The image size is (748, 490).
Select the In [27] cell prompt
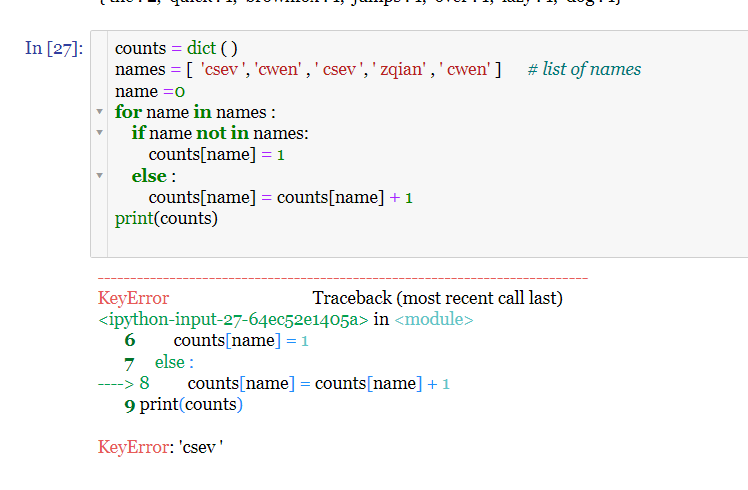tap(54, 49)
